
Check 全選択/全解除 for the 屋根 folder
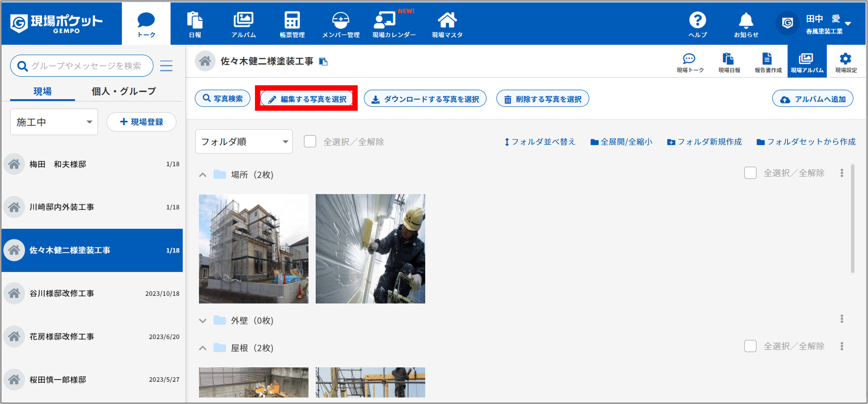click(750, 346)
